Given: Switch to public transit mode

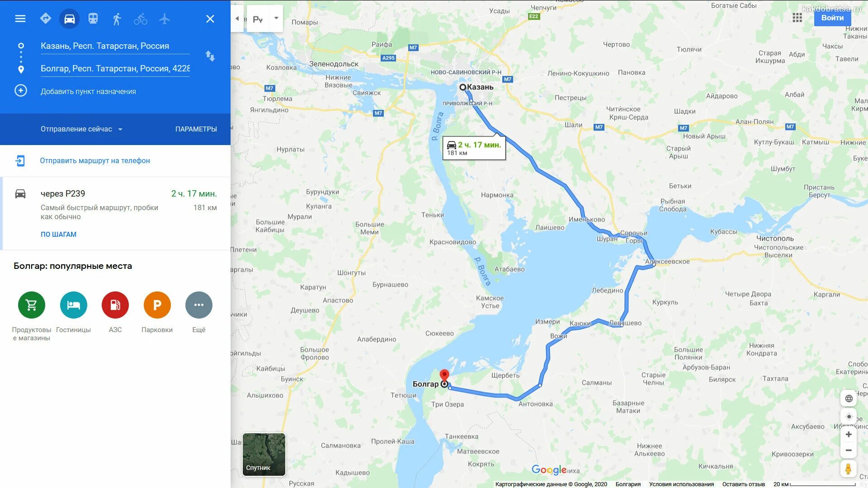Looking at the screenshot, I should coord(93,19).
